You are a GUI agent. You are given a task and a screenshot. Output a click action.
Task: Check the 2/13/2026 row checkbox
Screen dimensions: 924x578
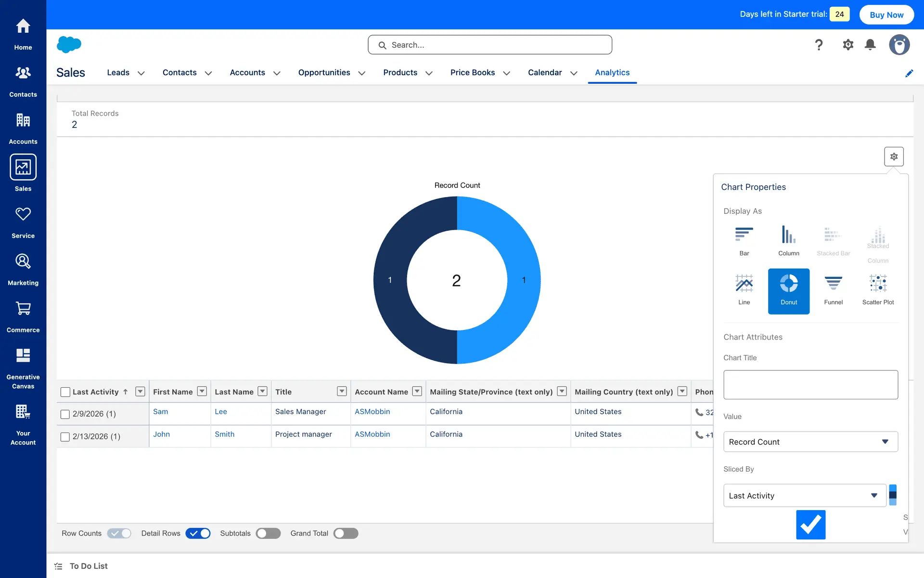65,437
